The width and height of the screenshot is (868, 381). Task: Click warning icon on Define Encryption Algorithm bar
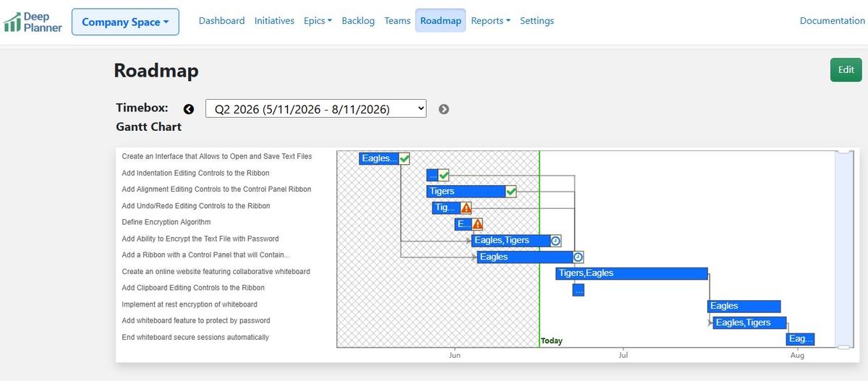click(x=477, y=224)
